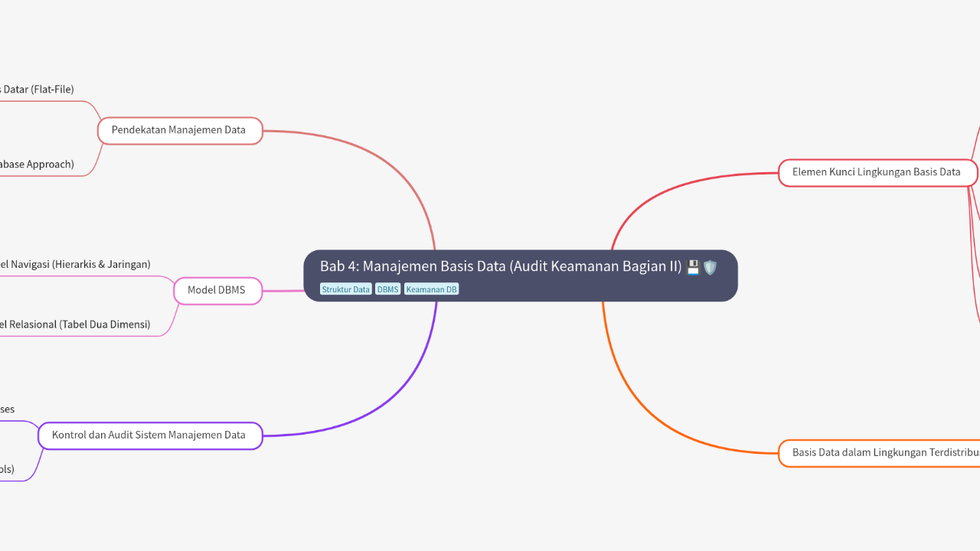
Task: Click the 'Relasional (Tabel Dua Dimensi)' sub-node
Action: (75, 324)
